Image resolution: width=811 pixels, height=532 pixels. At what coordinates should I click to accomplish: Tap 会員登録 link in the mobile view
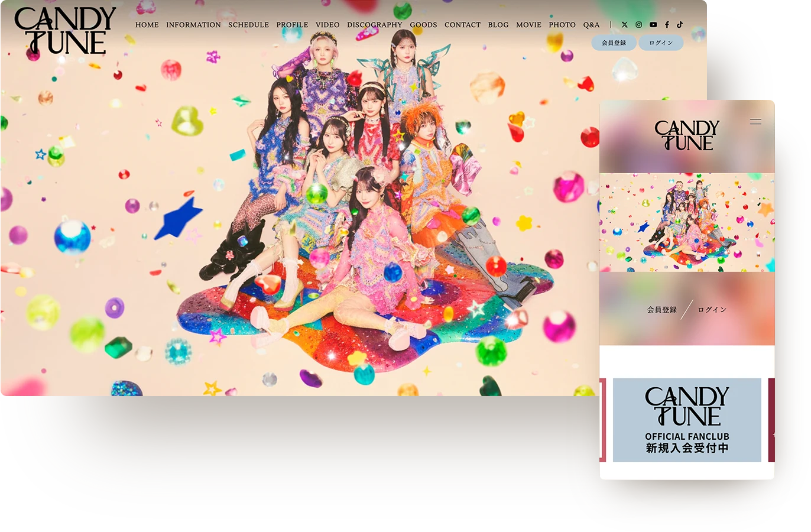tap(662, 310)
